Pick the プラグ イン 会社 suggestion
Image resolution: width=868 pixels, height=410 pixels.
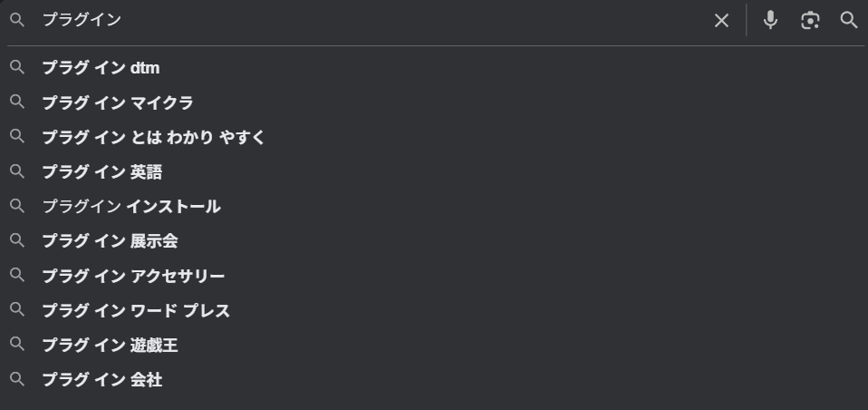tap(102, 380)
